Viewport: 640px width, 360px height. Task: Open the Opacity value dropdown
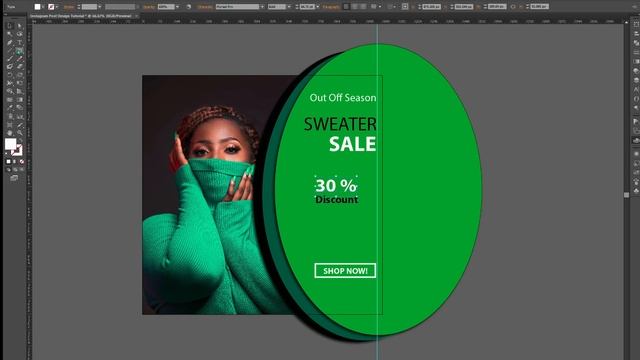pyautogui.click(x=177, y=7)
